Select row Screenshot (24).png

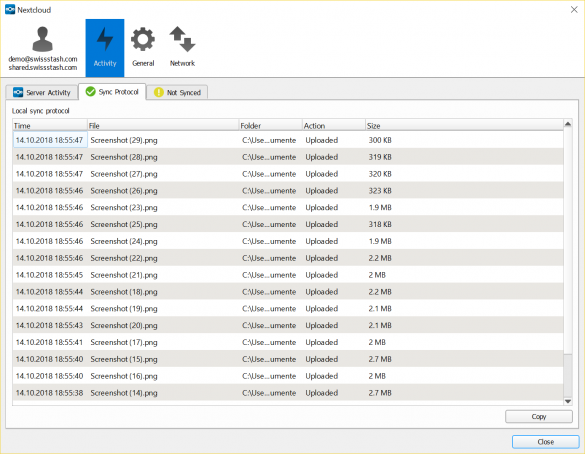(288, 241)
